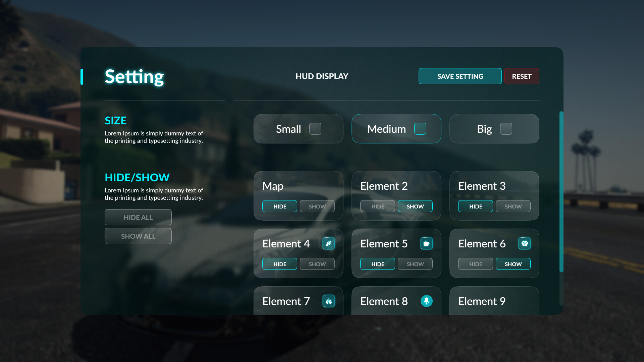Click the lungs icon on Element 7
Screen dimensions: 644x362
point(329,301)
